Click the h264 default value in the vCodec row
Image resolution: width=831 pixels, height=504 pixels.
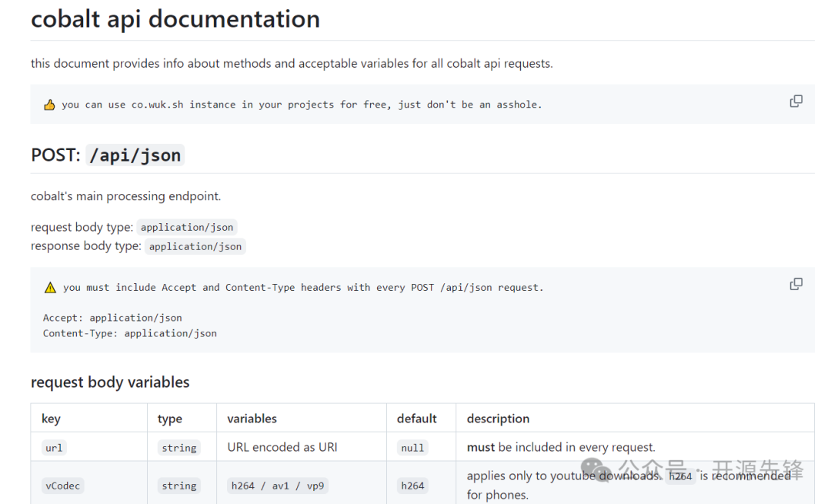click(412, 486)
